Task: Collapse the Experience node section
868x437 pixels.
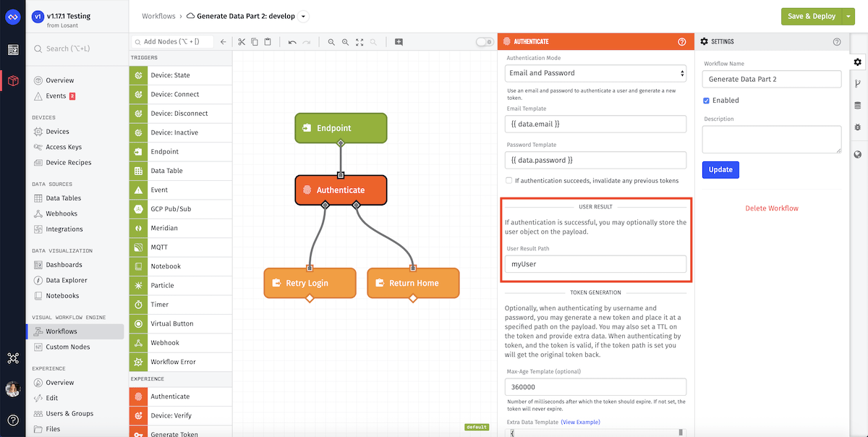Action: 181,379
